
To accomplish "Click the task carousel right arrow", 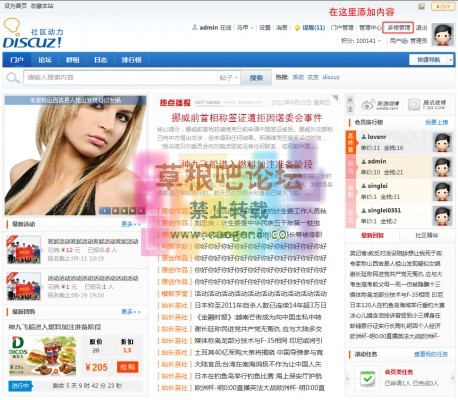I will [x=453, y=378].
